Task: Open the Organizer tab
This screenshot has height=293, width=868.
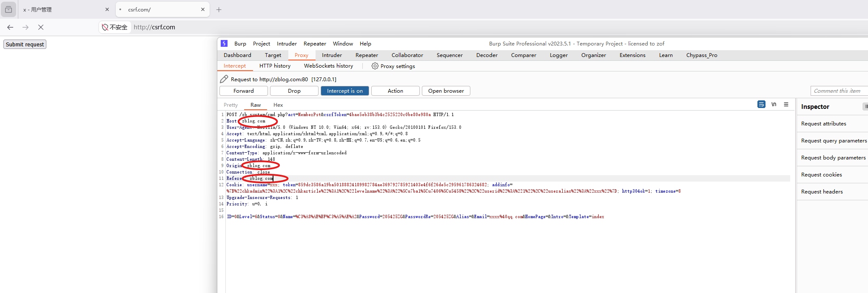Action: pyautogui.click(x=594, y=55)
